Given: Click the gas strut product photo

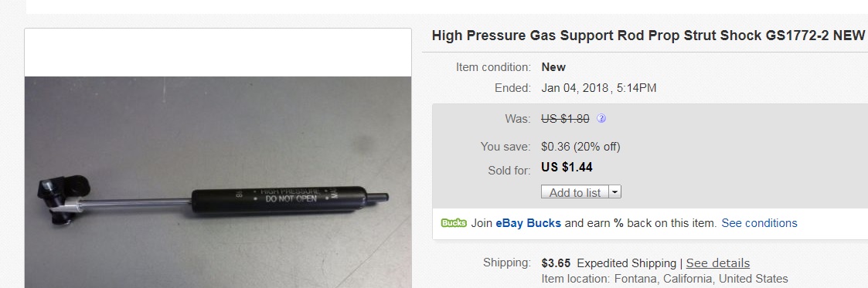Looking at the screenshot, I should point(218,182).
